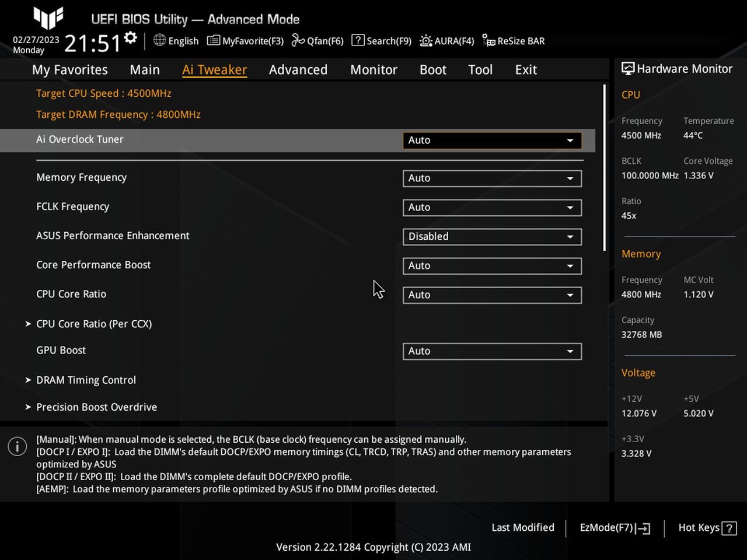Open MyFavorite list icon
Screen dimensions: 747x560
click(x=214, y=40)
